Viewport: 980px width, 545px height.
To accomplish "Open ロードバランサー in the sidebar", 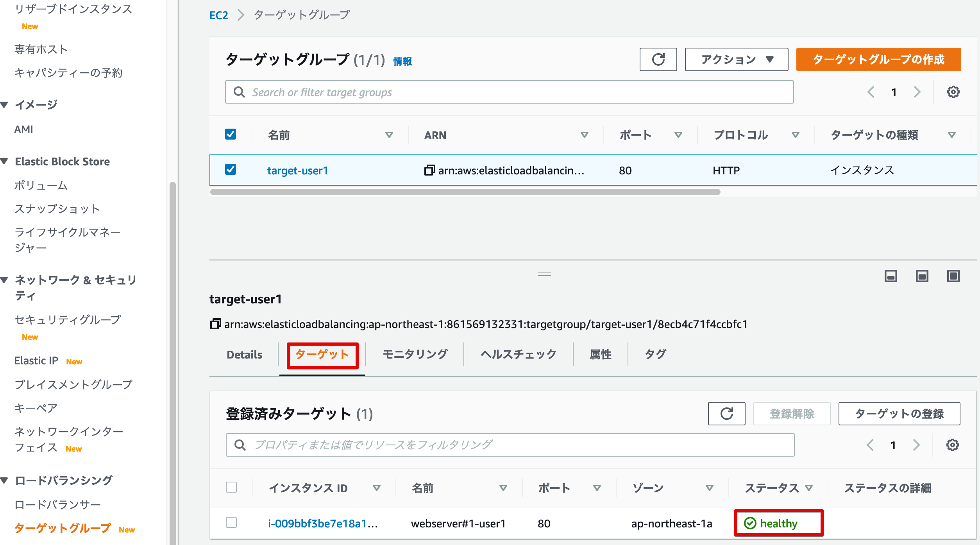I will 57,505.
